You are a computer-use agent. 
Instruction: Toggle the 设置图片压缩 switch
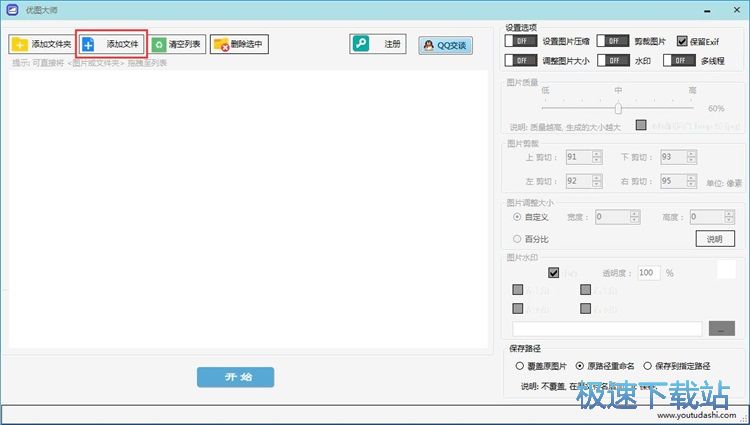tap(521, 41)
